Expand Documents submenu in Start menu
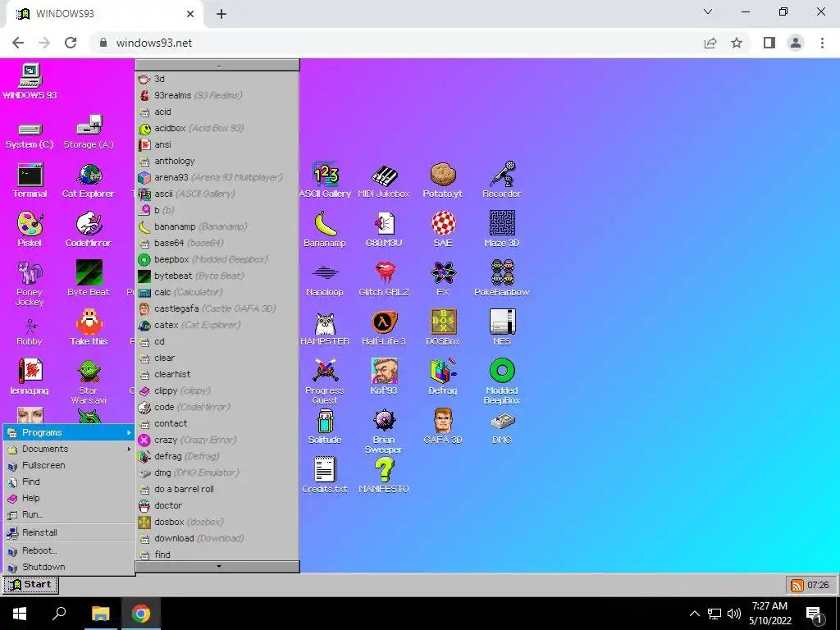840x630 pixels. (69, 449)
